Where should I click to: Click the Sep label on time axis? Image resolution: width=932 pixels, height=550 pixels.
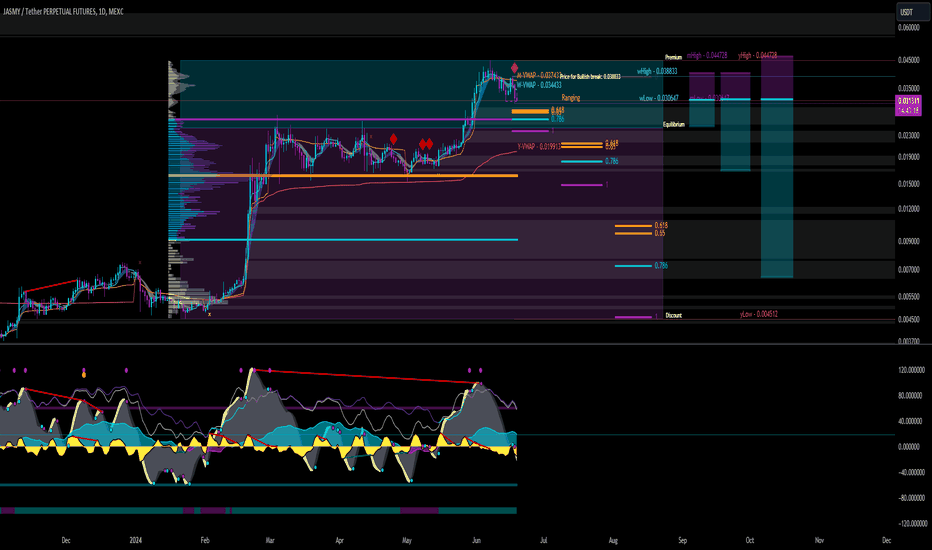[682, 540]
